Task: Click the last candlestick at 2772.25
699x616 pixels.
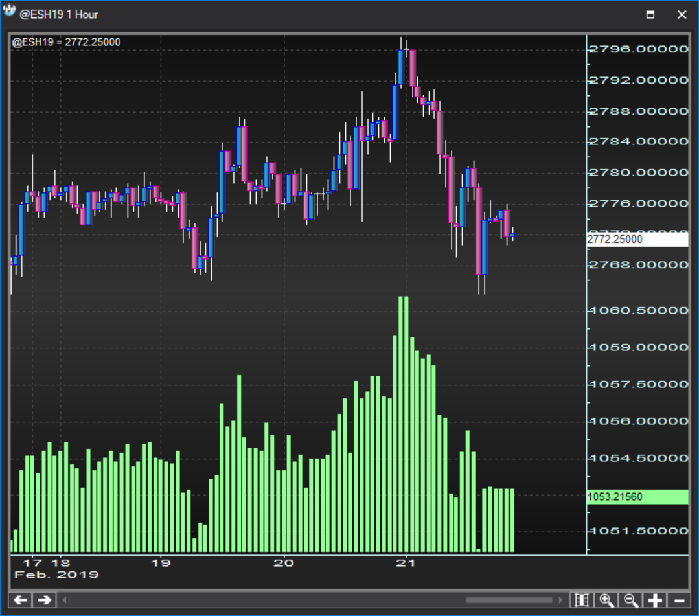Action: [512, 235]
